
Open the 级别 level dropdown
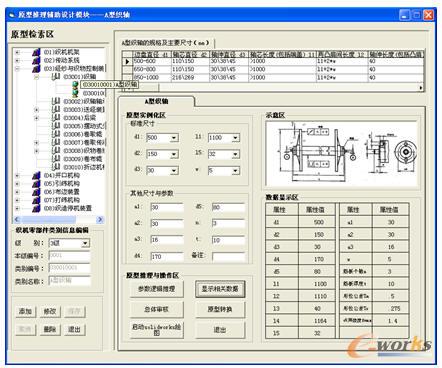tap(85, 243)
